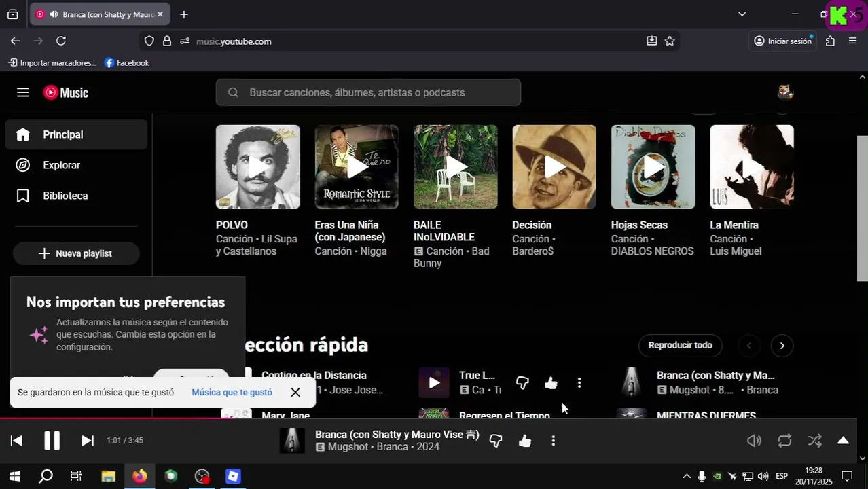Play the BAILE INoLVIDABLE thumbnail
The height and width of the screenshot is (489, 868).
coord(455,166)
